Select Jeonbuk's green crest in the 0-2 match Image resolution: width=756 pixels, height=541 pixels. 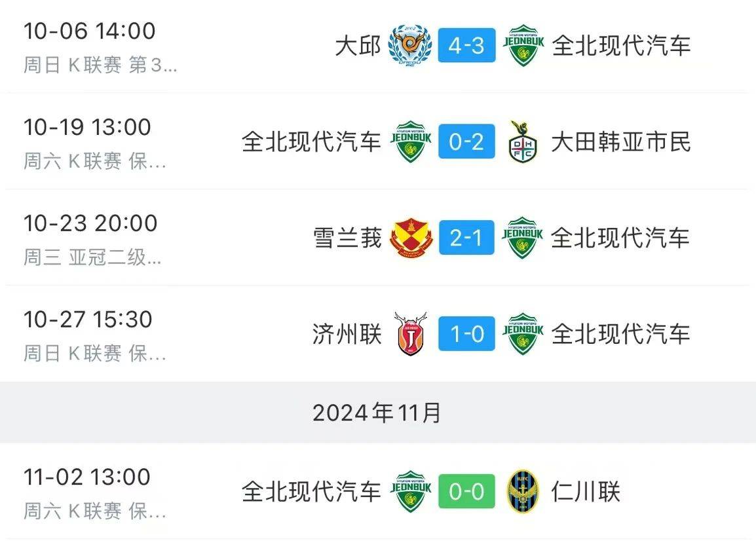[409, 141]
